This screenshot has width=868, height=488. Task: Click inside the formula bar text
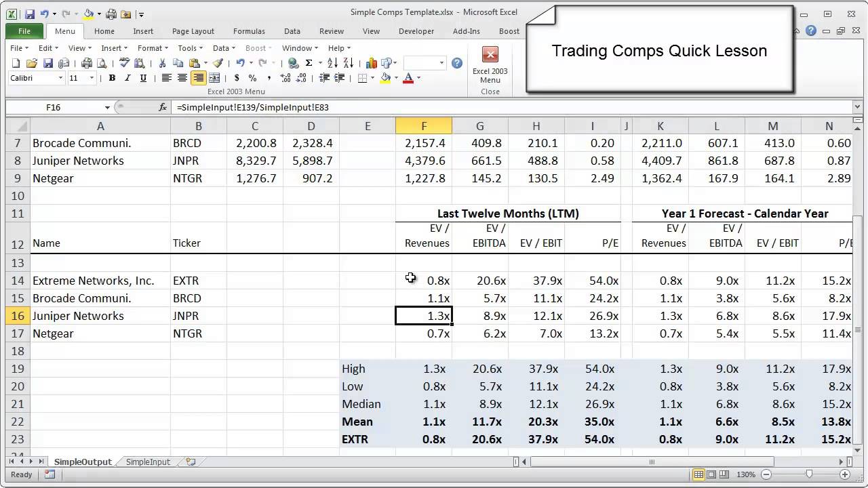(252, 107)
